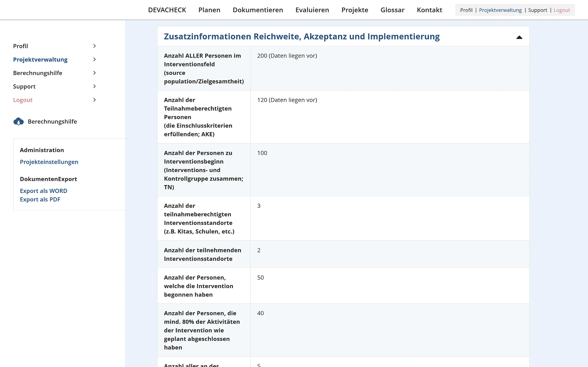The height and width of the screenshot is (367, 588).
Task: Click chevron beside sidebar Logout
Action: coord(95,100)
